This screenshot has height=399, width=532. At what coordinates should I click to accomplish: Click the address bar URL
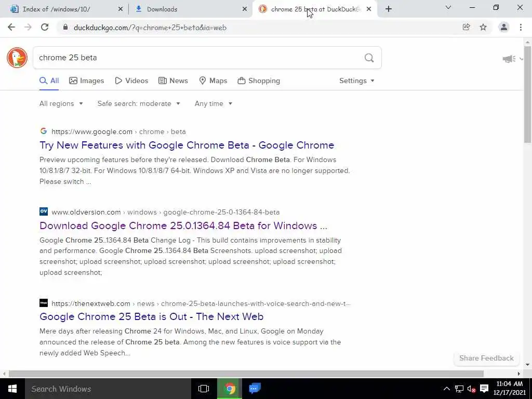pyautogui.click(x=150, y=28)
